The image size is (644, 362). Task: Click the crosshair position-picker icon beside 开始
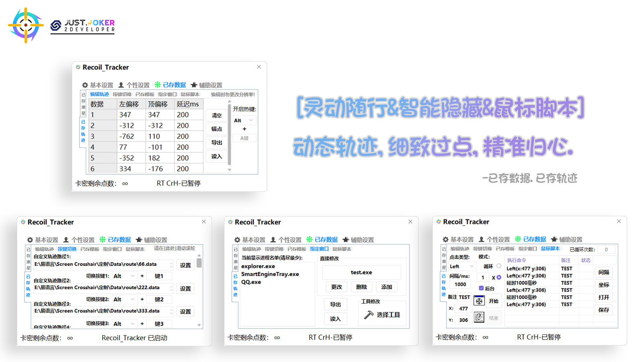pos(479,301)
